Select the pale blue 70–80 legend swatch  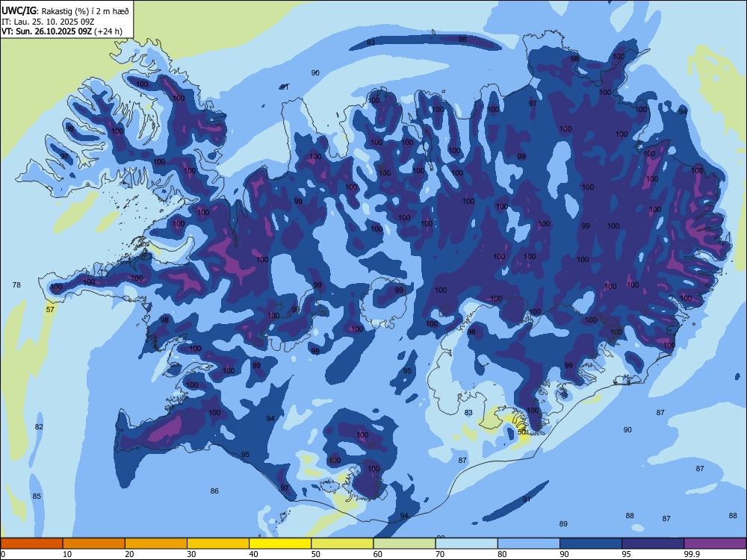tap(466, 544)
